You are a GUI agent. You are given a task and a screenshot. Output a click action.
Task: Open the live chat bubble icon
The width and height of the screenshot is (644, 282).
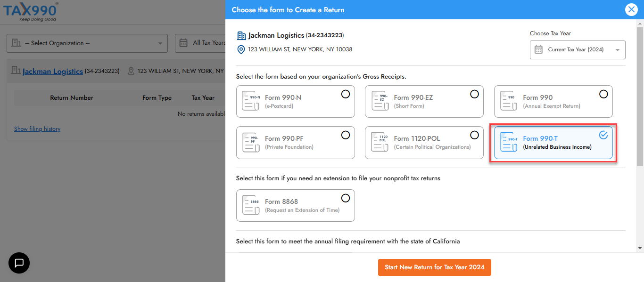pos(19,263)
